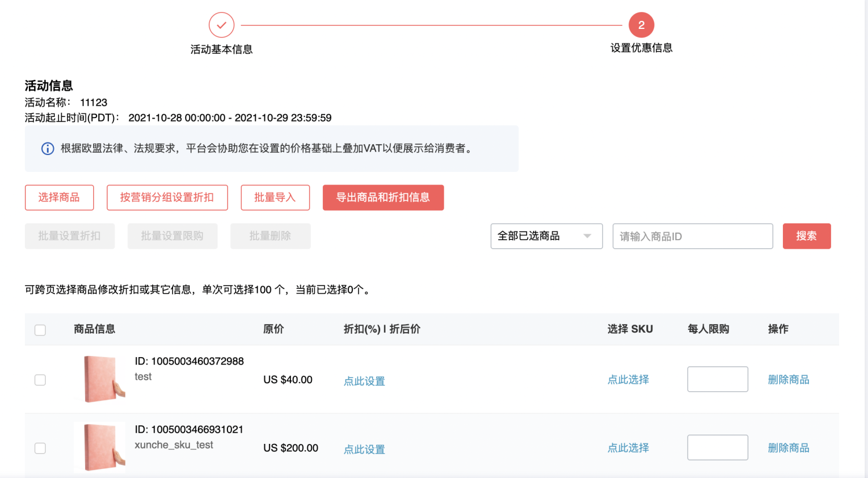Click 导出商品和折扣信息 button
868x478 pixels.
(383, 197)
